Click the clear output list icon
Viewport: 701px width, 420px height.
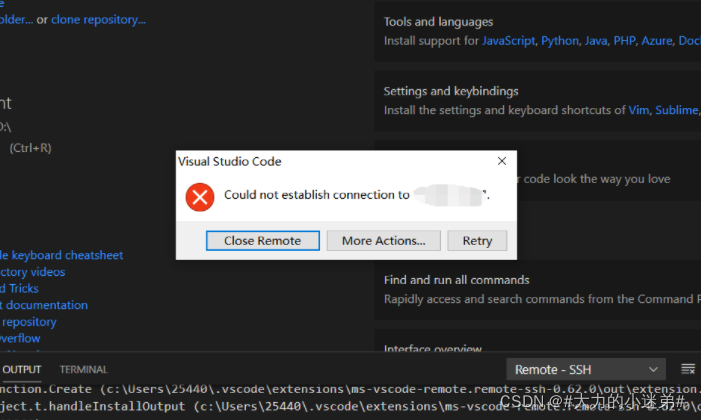coord(688,369)
